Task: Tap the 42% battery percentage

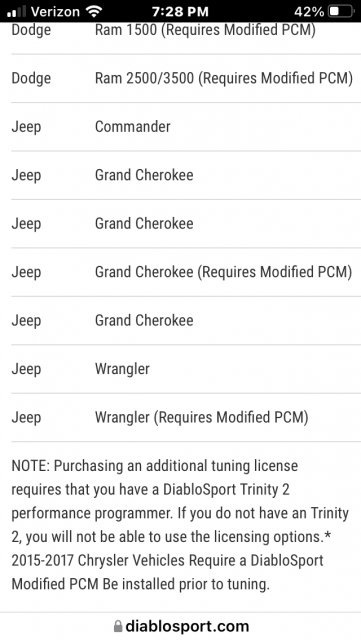Action: pyautogui.click(x=309, y=11)
